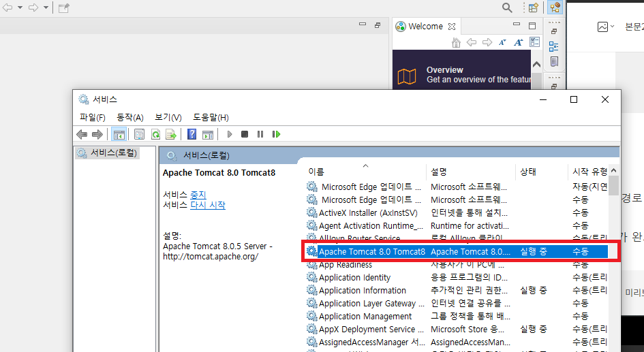Select the ActiveX Installer (AxInstSV) service

(457, 213)
